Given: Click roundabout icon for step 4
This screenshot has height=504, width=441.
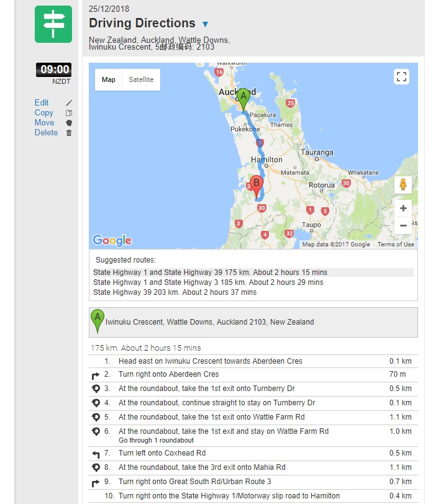Looking at the screenshot, I should [96, 403].
